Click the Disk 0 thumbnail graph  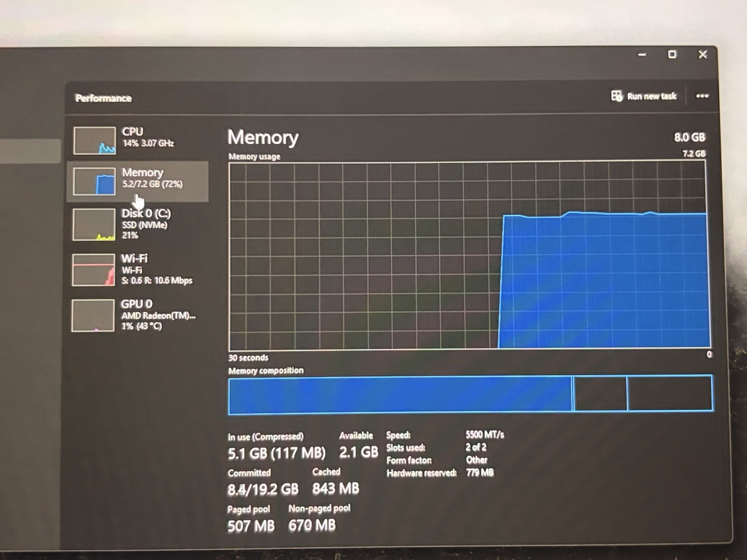pos(94,224)
